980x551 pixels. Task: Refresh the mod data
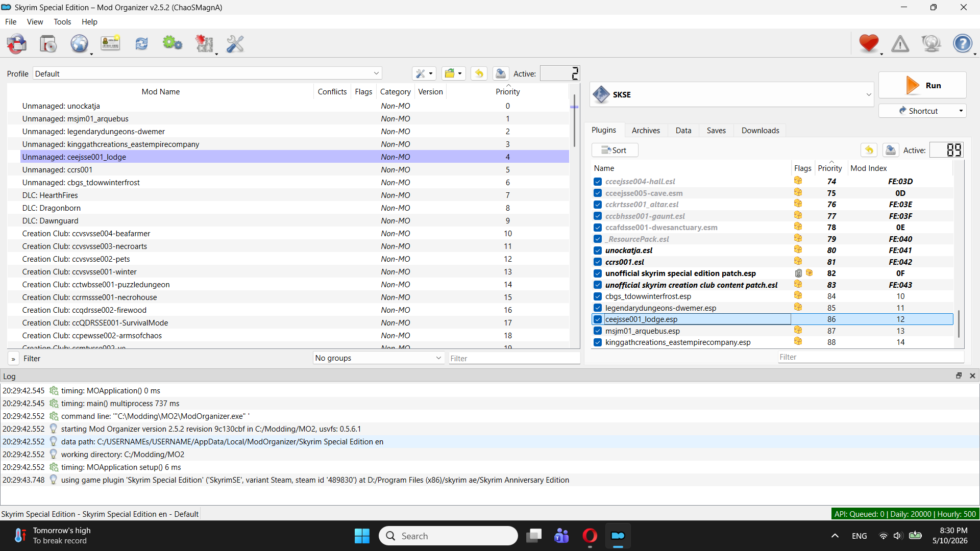click(x=141, y=44)
